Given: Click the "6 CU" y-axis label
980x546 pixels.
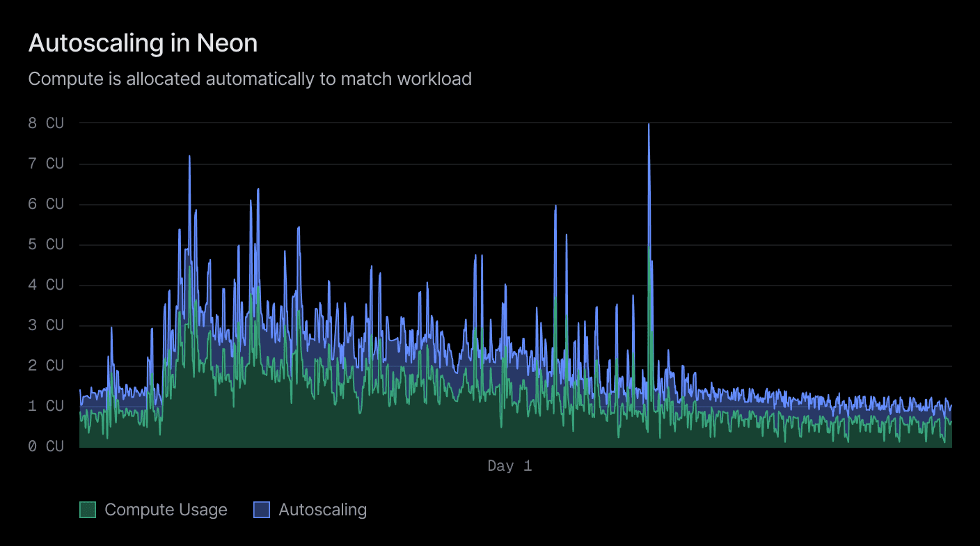Looking at the screenshot, I should pos(46,204).
